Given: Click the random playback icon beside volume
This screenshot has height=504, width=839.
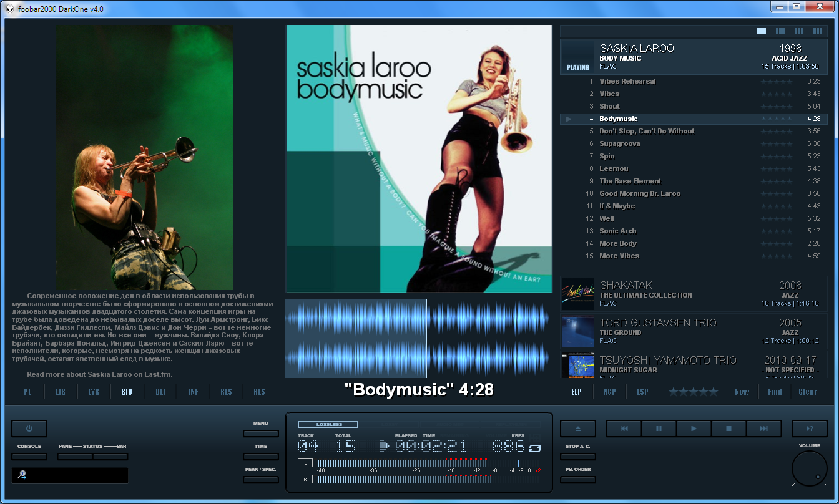Looking at the screenshot, I should point(809,429).
